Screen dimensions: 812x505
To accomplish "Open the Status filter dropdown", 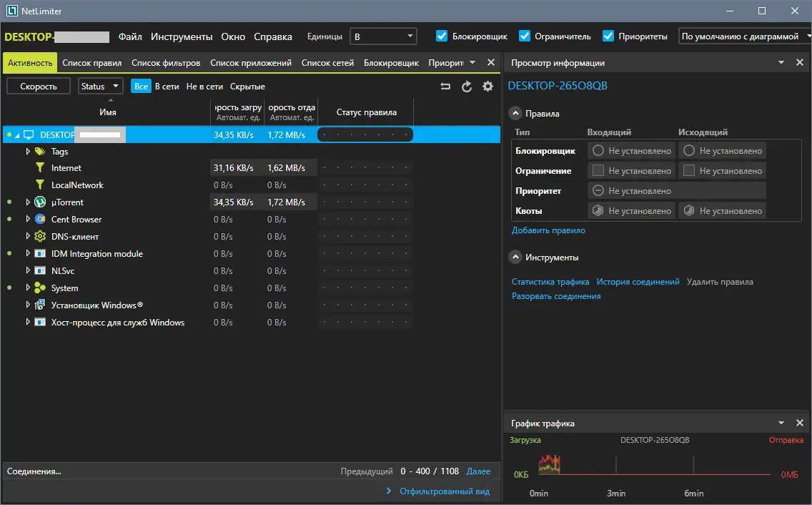I will coord(100,87).
